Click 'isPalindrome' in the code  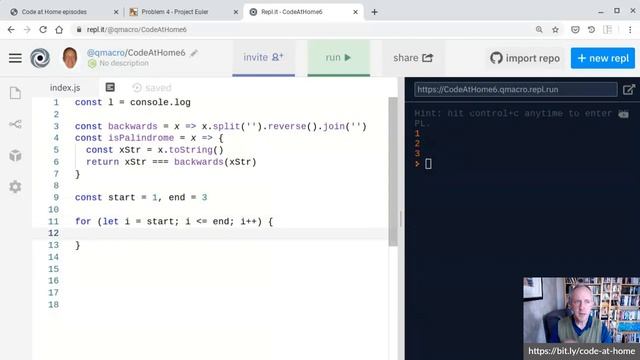click(141, 138)
